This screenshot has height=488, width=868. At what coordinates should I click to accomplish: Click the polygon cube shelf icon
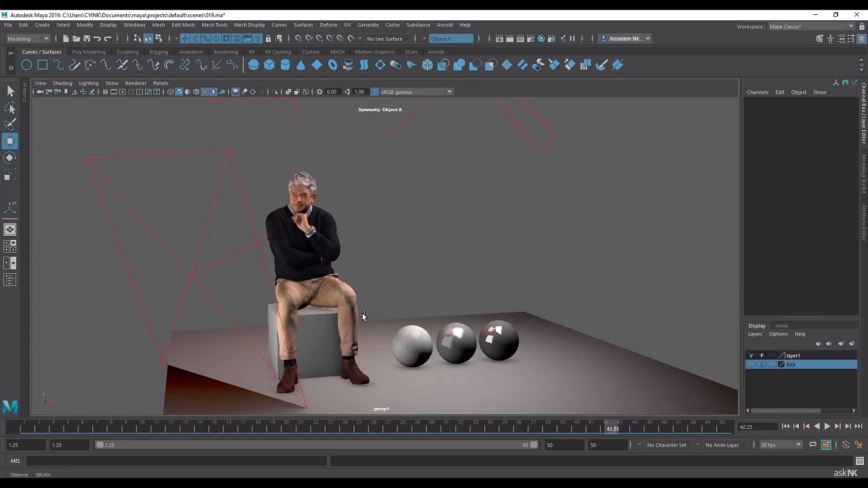coord(269,65)
